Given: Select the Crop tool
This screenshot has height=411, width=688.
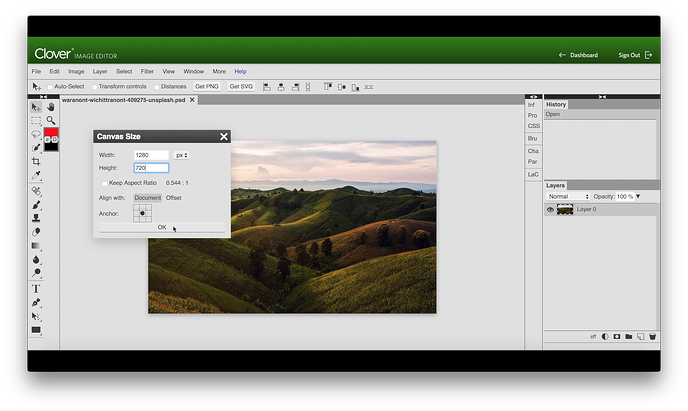Looking at the screenshot, I should click(x=36, y=161).
